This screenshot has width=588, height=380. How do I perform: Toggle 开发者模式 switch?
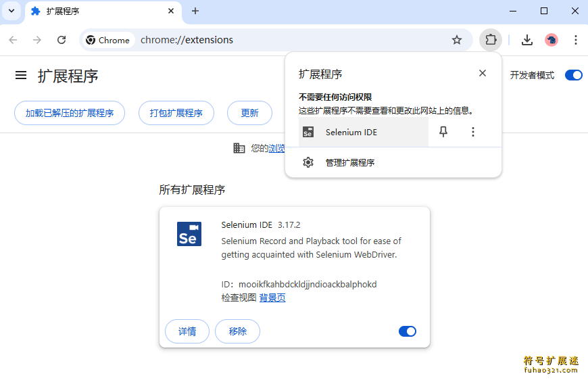(x=574, y=75)
